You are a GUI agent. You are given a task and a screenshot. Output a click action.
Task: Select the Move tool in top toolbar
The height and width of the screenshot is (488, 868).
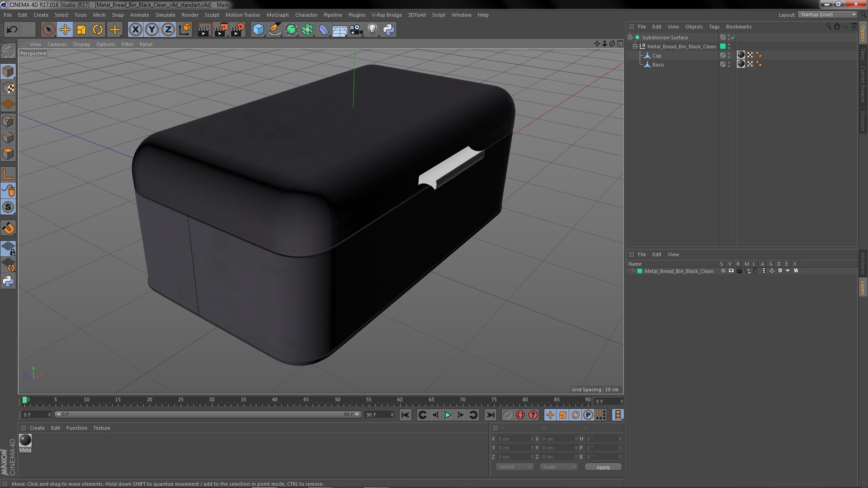tap(65, 30)
